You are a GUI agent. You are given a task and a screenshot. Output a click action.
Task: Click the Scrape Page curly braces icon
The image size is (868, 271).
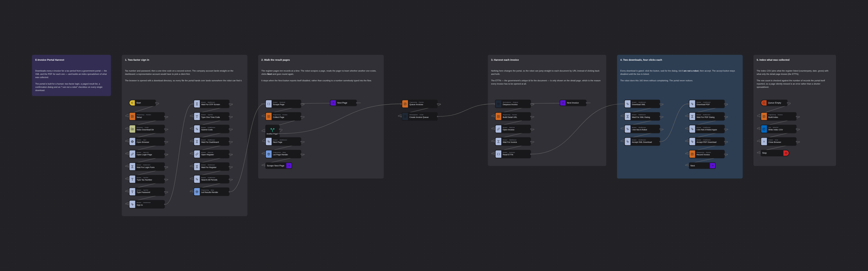pyautogui.click(x=269, y=104)
